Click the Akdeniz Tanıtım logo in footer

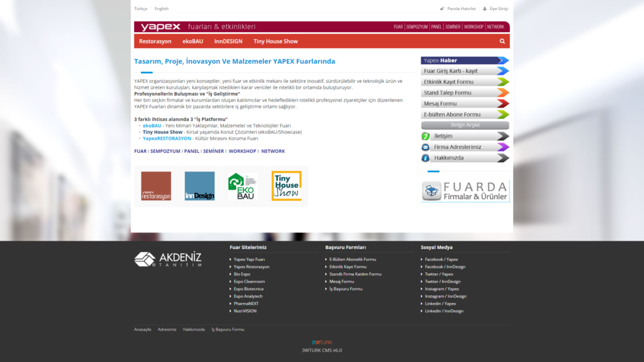tap(167, 259)
